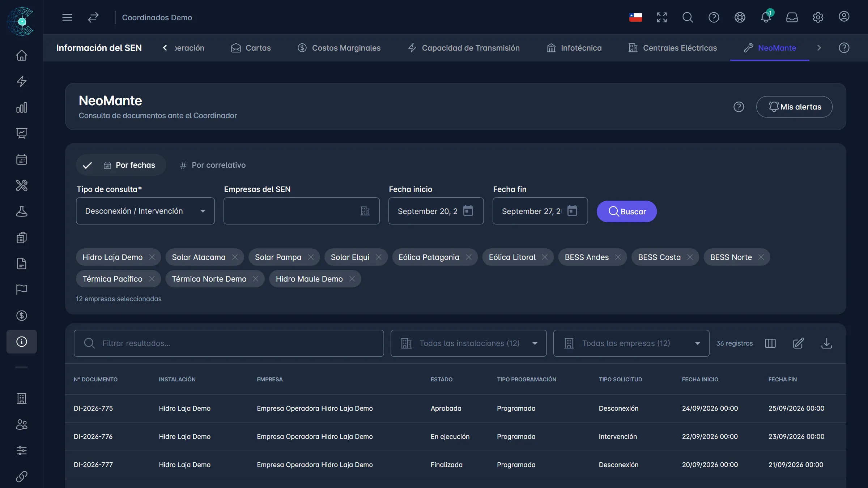
Task: Toggle fullscreen mode icon
Action: (662, 17)
